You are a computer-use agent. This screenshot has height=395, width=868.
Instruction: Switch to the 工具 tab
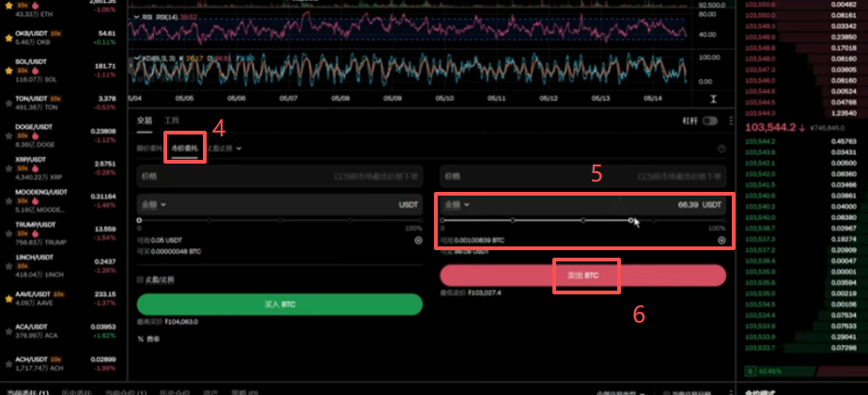(x=172, y=120)
